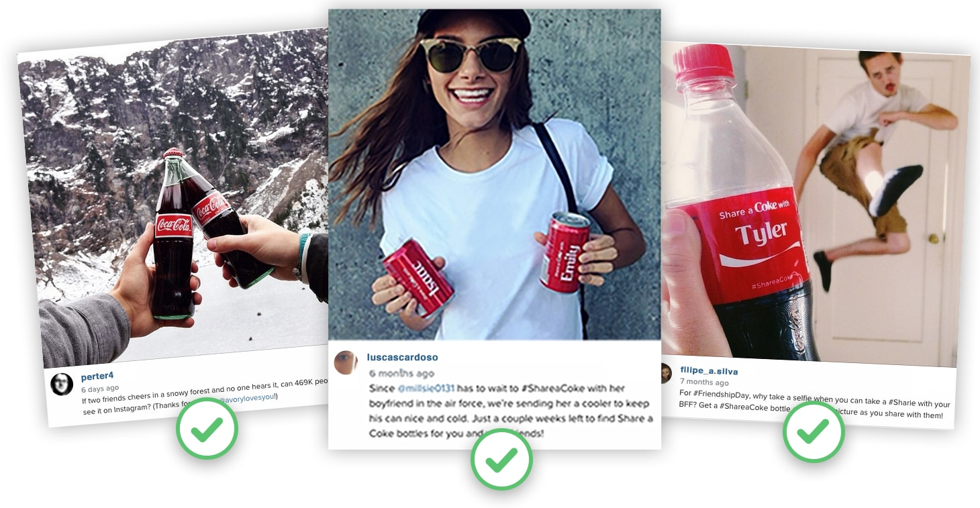Click the perter4 username

98,377
